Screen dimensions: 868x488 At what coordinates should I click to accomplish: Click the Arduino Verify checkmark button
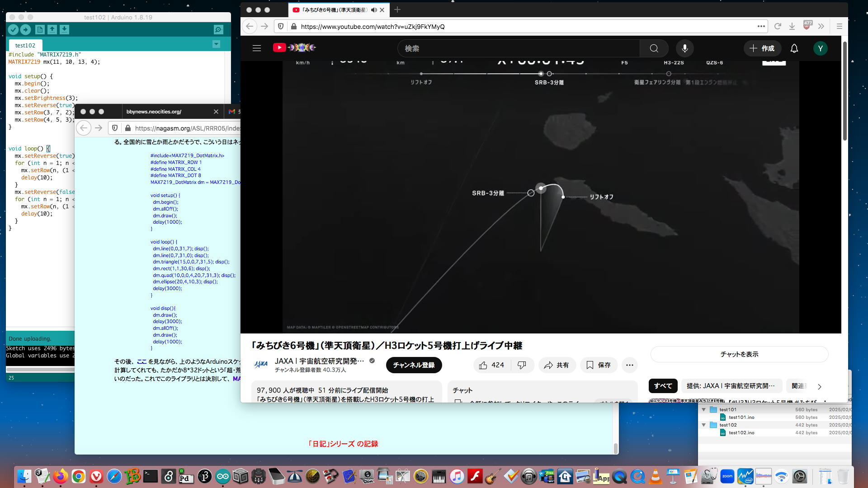coord(13,30)
